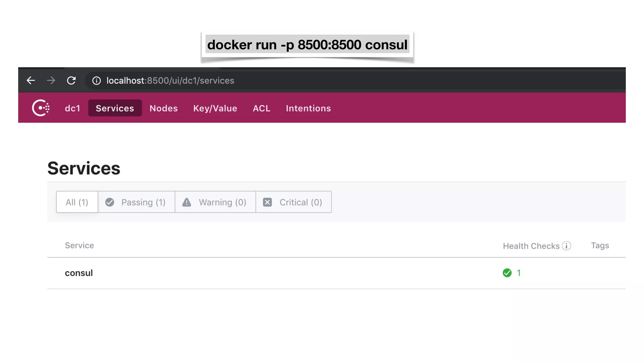The image size is (644, 362).
Task: Click the green passing check icon for consul
Action: pyautogui.click(x=507, y=273)
